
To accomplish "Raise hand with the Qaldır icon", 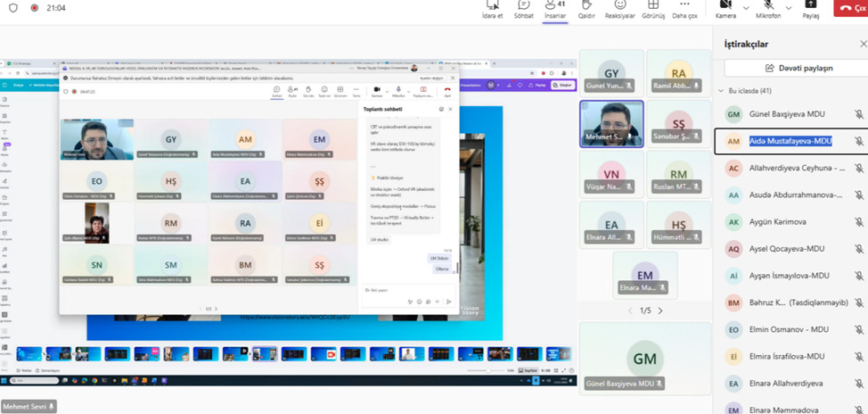I will point(585,9).
